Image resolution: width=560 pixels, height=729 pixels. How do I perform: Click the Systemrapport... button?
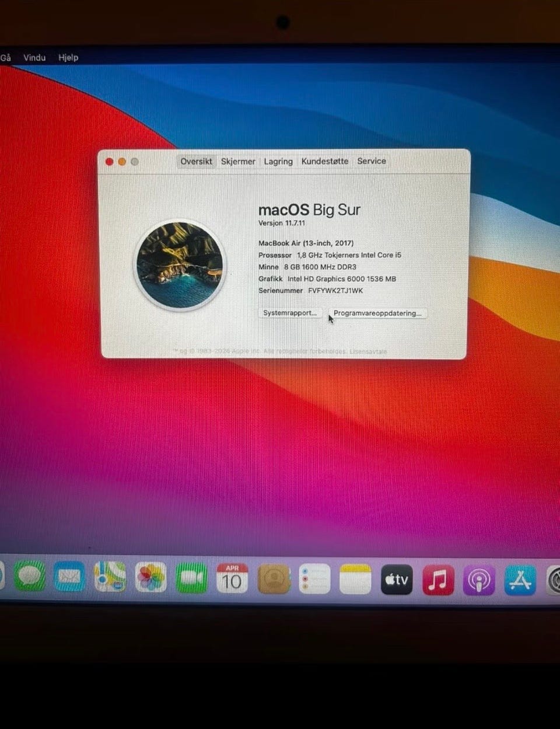click(290, 313)
